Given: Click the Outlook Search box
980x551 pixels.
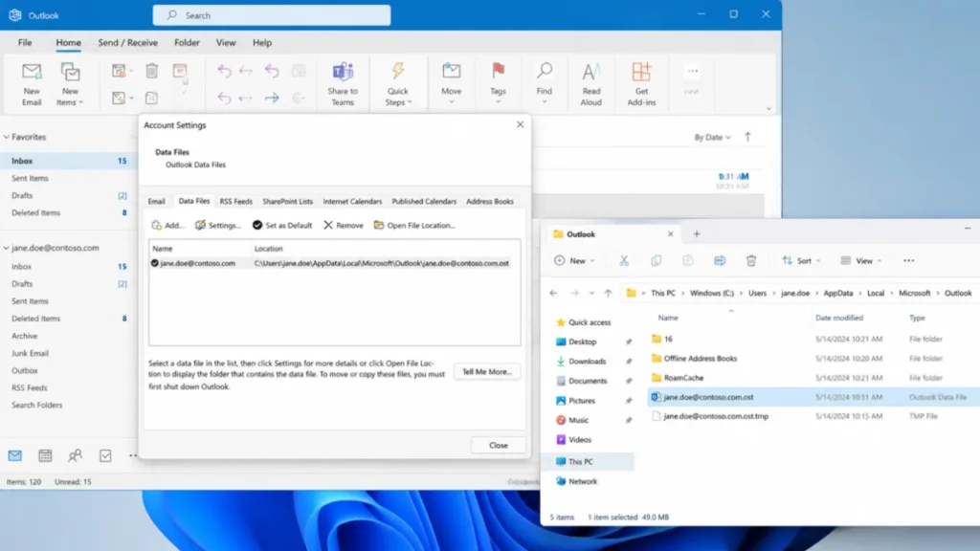Looking at the screenshot, I should (x=272, y=15).
